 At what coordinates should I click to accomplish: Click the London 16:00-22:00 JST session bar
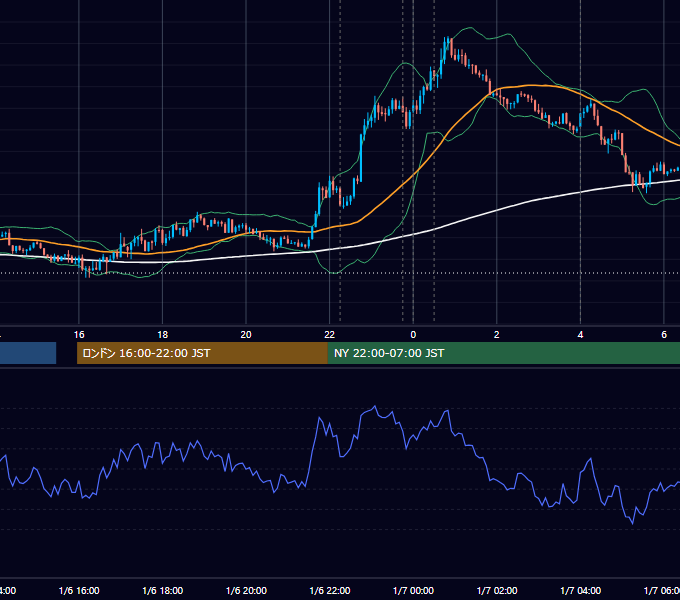point(202,353)
